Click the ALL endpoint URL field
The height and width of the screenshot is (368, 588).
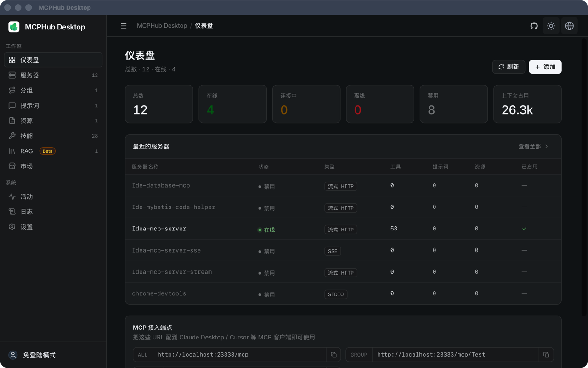239,355
